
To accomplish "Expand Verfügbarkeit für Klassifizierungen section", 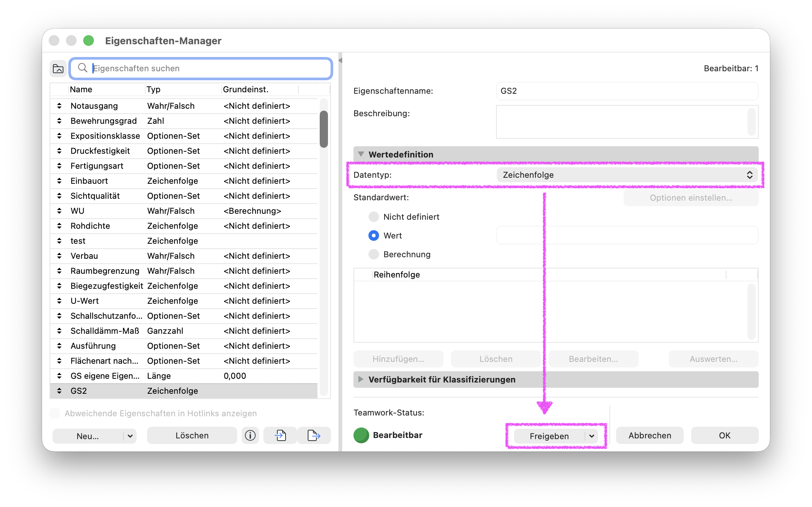I will [361, 379].
